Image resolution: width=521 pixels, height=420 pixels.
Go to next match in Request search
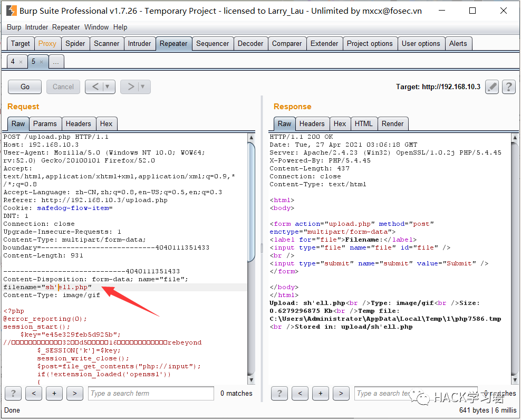(x=75, y=394)
